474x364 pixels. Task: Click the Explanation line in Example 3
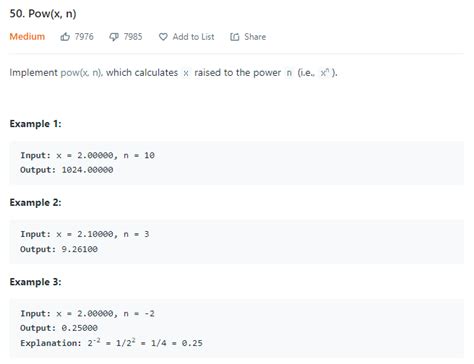tap(111, 343)
